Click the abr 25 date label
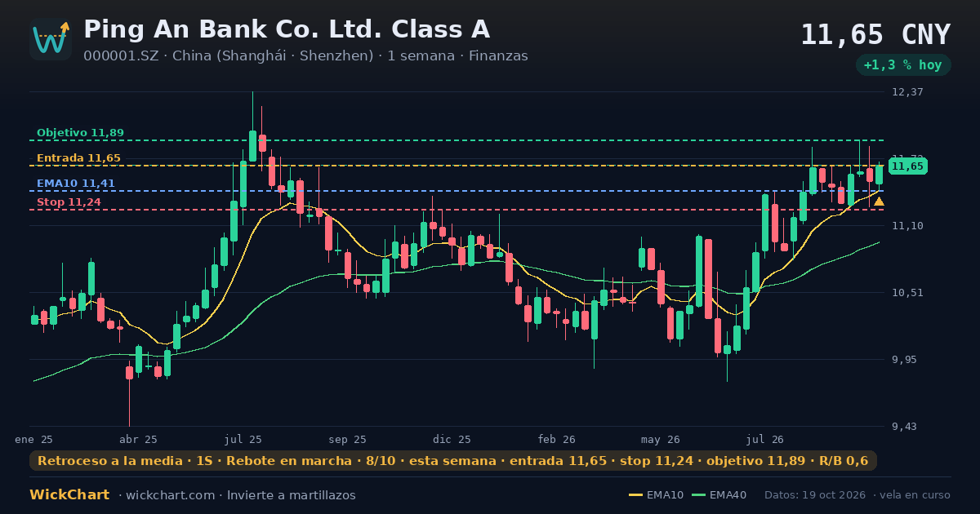 click(138, 439)
